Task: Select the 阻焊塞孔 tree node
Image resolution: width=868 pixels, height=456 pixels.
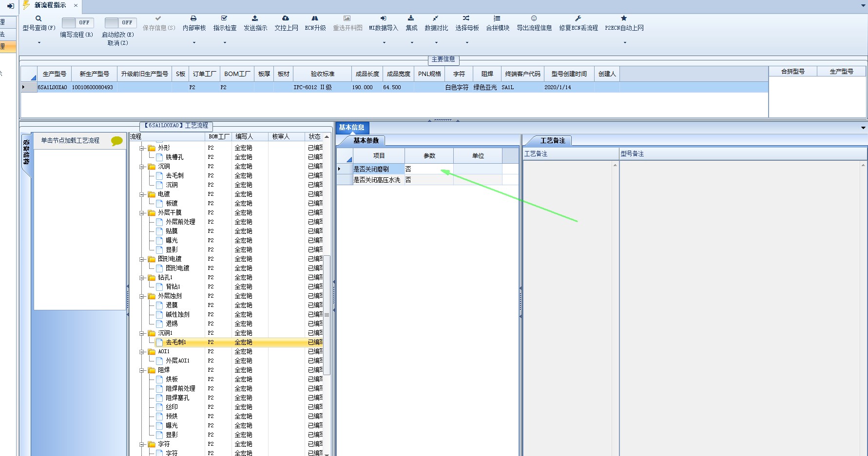Action: click(x=177, y=398)
